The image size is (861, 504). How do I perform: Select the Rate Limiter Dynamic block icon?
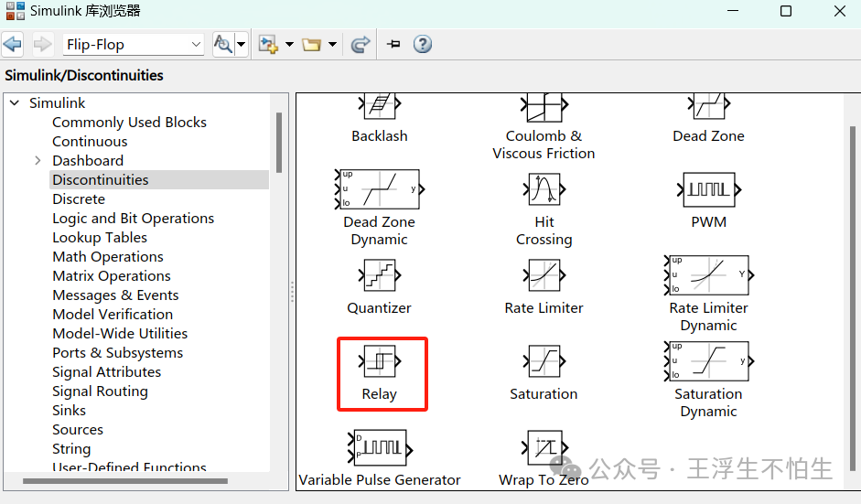(x=709, y=275)
